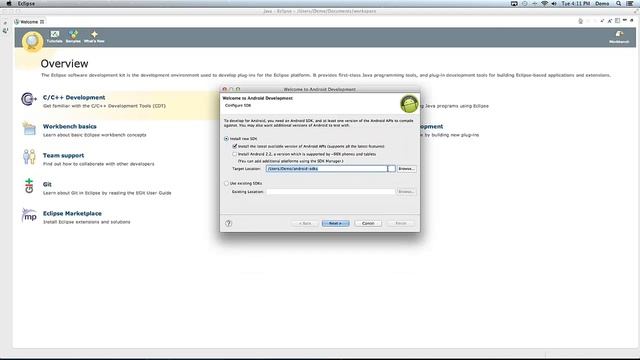The height and width of the screenshot is (360, 640).
Task: Open the Eclipse Marketplace link
Action: coord(72,213)
